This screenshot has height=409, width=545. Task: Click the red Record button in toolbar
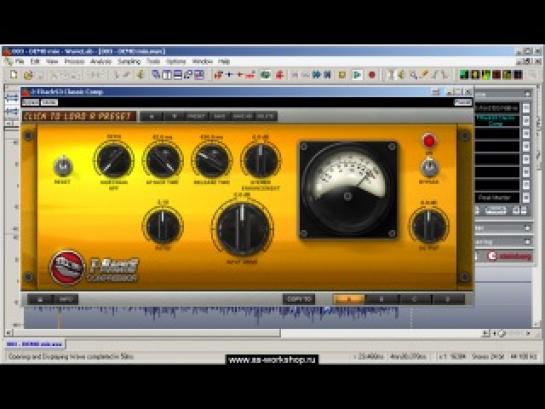coord(372,75)
